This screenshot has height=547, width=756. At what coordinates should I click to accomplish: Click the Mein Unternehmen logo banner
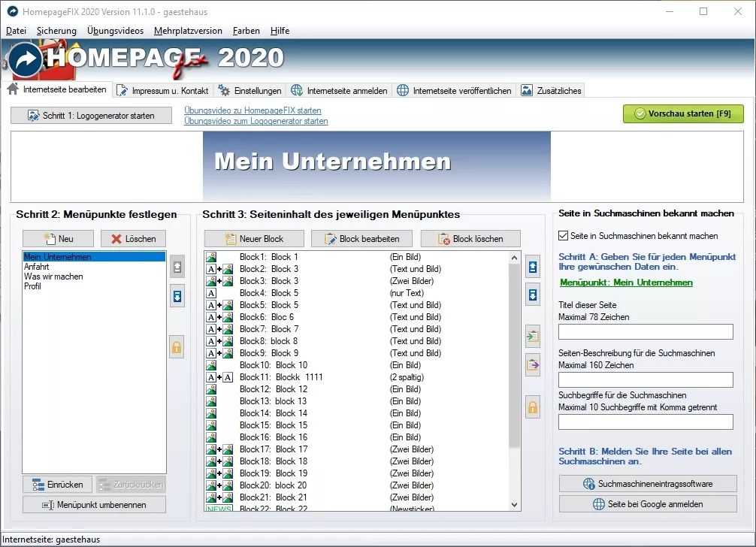click(x=376, y=166)
